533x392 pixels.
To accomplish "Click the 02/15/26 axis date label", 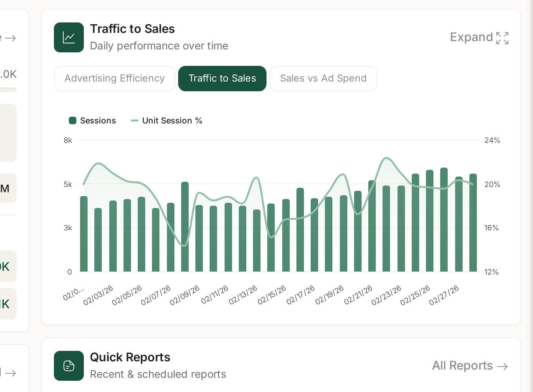I will [271, 295].
